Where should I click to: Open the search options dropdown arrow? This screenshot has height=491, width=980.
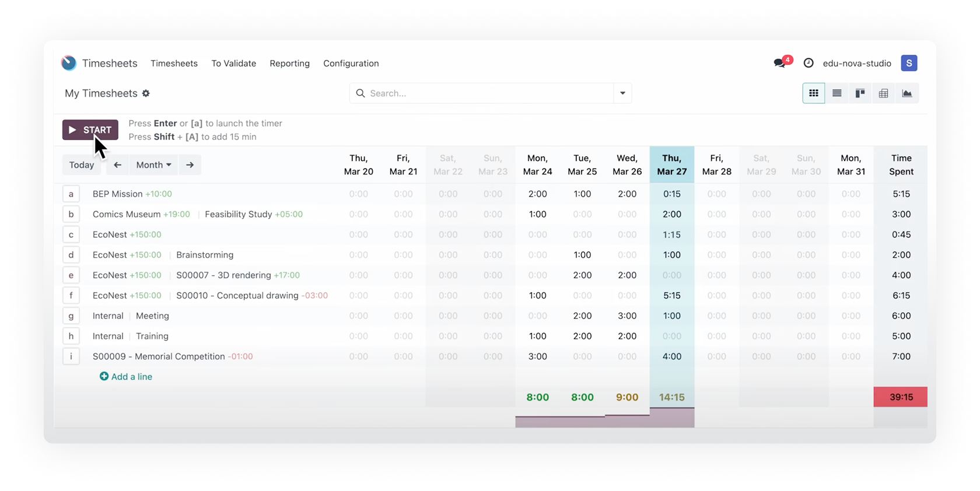click(622, 93)
